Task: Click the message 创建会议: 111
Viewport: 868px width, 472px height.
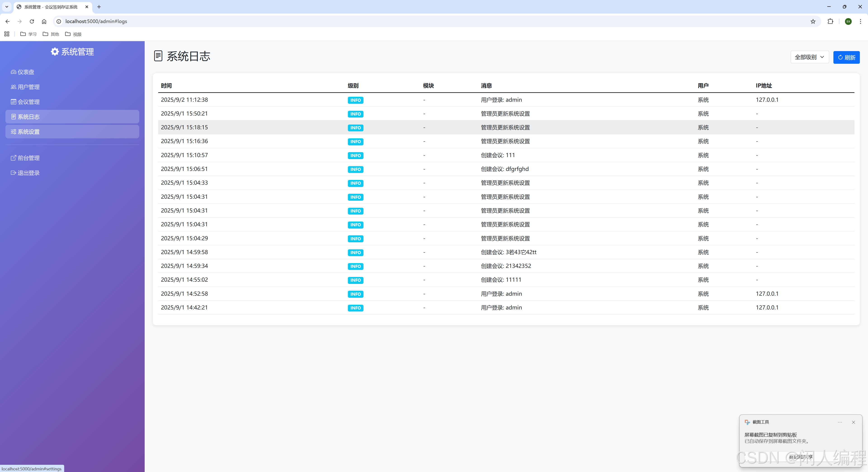Action: [x=498, y=155]
